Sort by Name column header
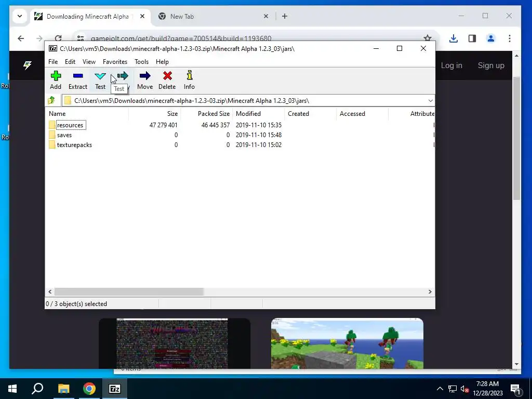The height and width of the screenshot is (399, 532). tap(87, 114)
